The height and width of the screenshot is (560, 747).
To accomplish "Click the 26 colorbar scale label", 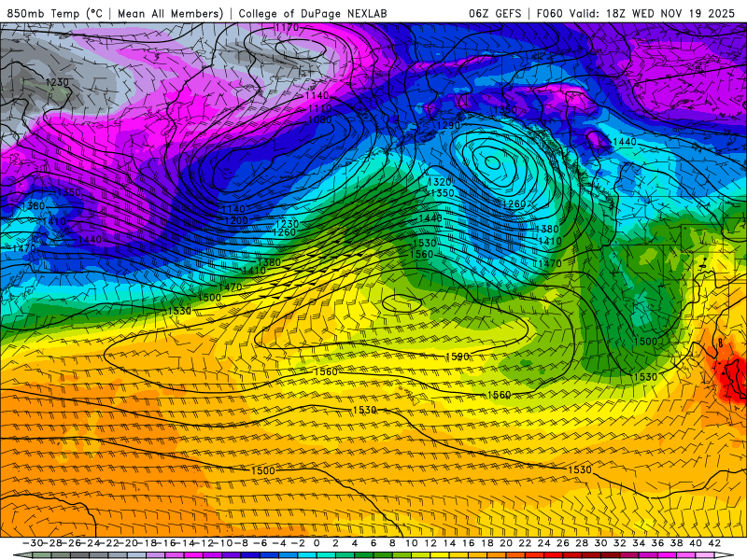I will (x=563, y=543).
